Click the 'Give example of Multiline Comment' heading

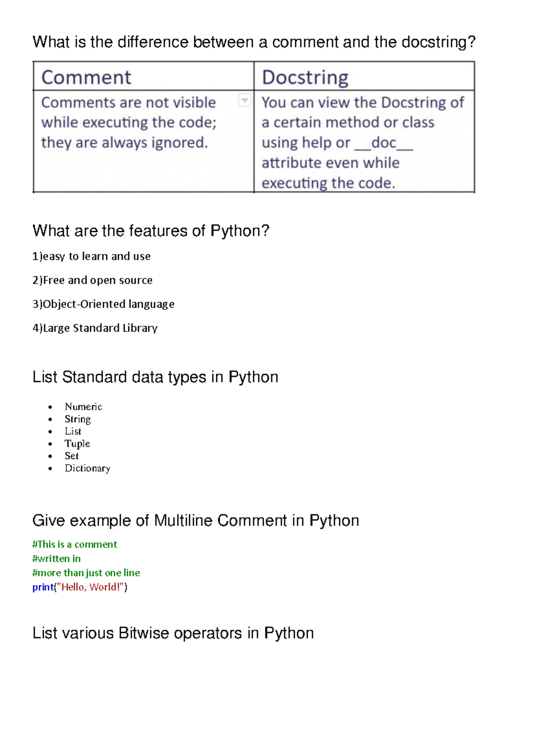pyautogui.click(x=195, y=521)
